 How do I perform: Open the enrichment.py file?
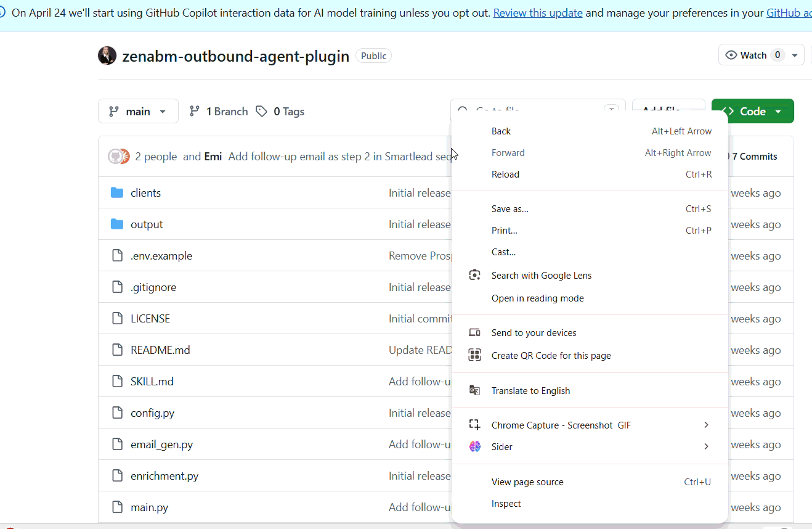pos(164,476)
